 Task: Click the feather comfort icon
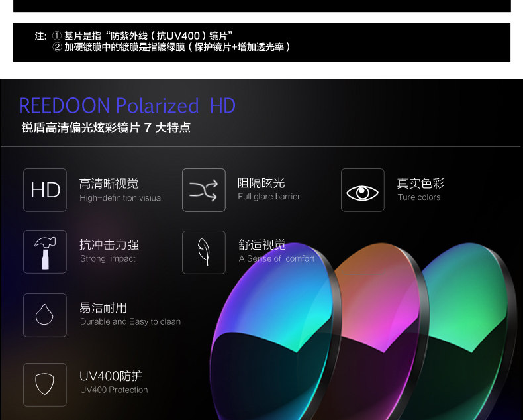(204, 252)
